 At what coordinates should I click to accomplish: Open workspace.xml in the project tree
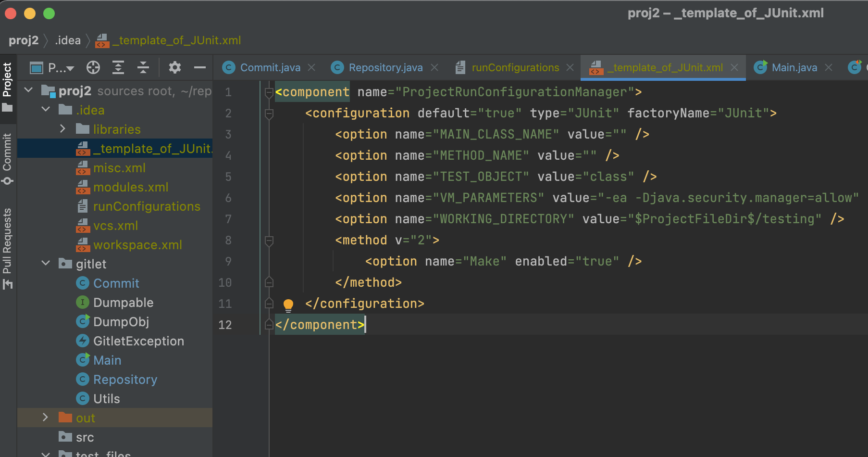pyautogui.click(x=137, y=245)
